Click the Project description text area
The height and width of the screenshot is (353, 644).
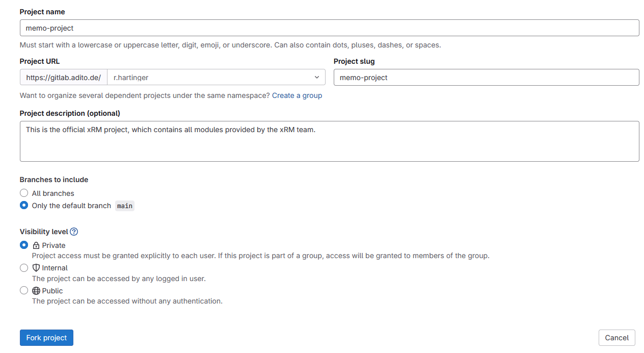click(329, 140)
